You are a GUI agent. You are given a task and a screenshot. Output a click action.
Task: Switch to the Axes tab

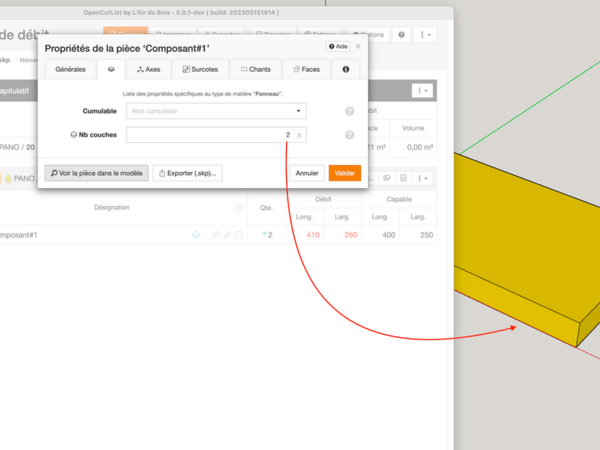click(148, 70)
